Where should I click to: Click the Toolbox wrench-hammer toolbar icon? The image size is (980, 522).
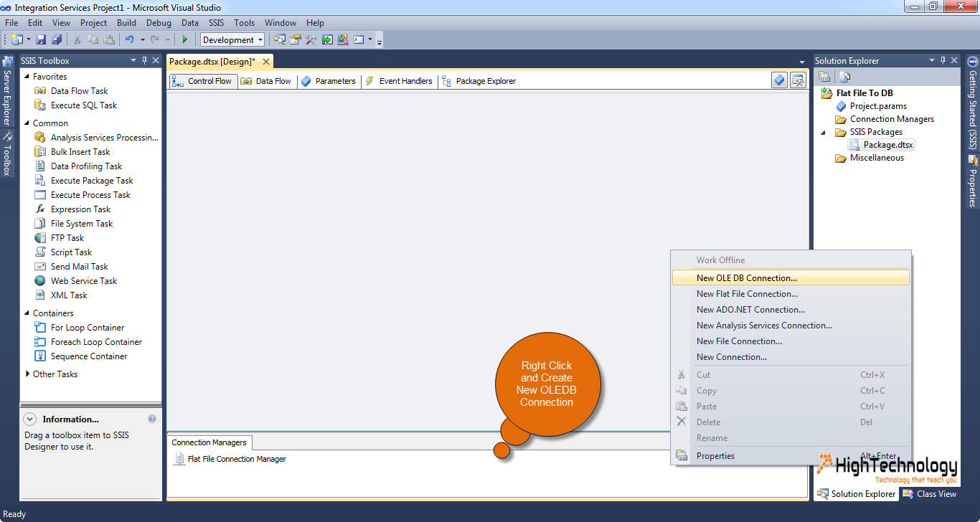311,40
